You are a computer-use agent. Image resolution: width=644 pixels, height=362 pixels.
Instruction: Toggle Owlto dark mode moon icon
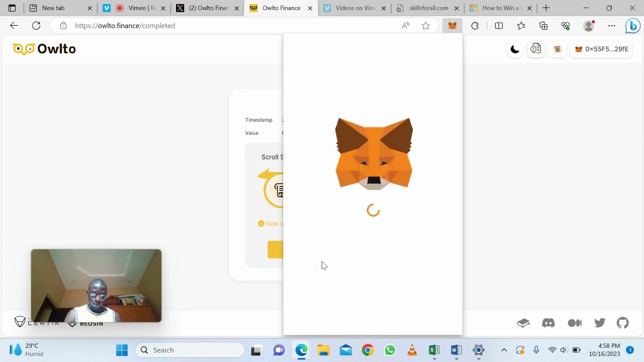515,49
